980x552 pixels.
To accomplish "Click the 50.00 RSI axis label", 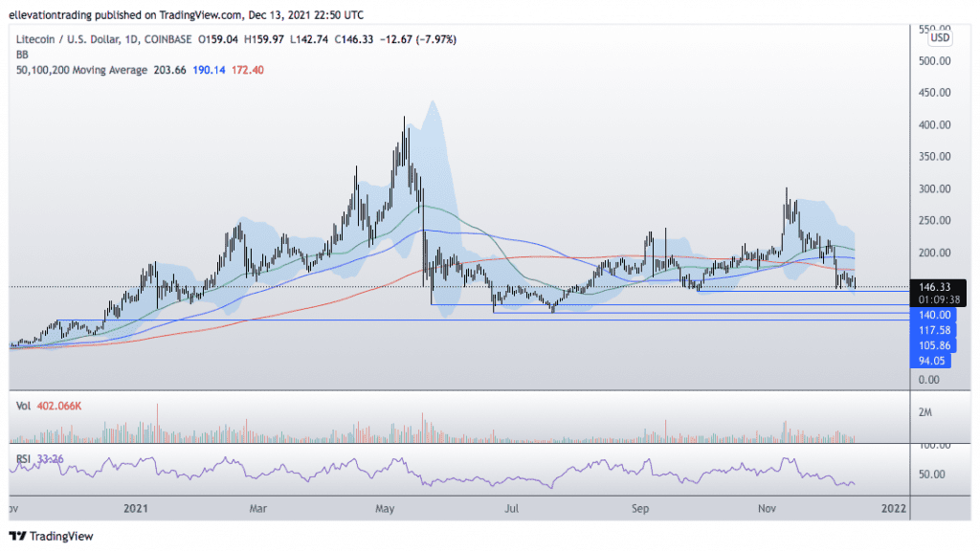I will 932,474.
